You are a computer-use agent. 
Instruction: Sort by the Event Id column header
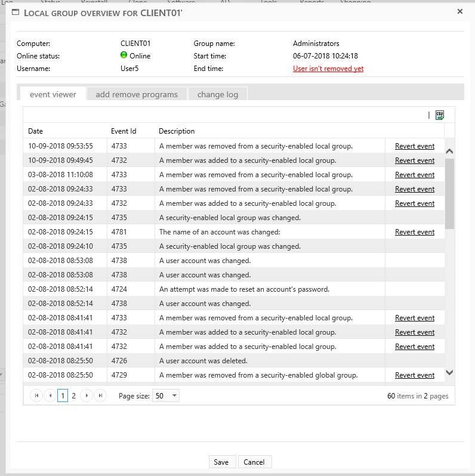click(124, 131)
